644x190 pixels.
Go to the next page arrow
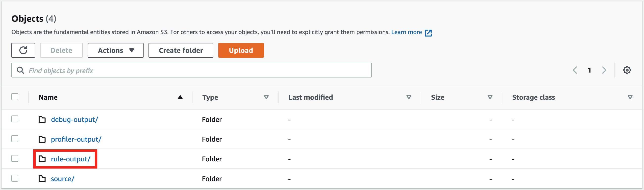[x=604, y=70]
